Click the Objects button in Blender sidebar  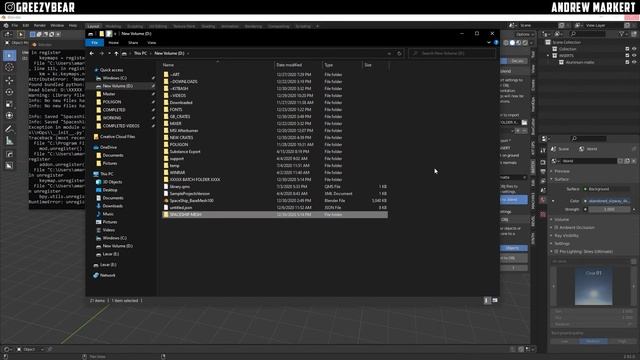pos(513,248)
